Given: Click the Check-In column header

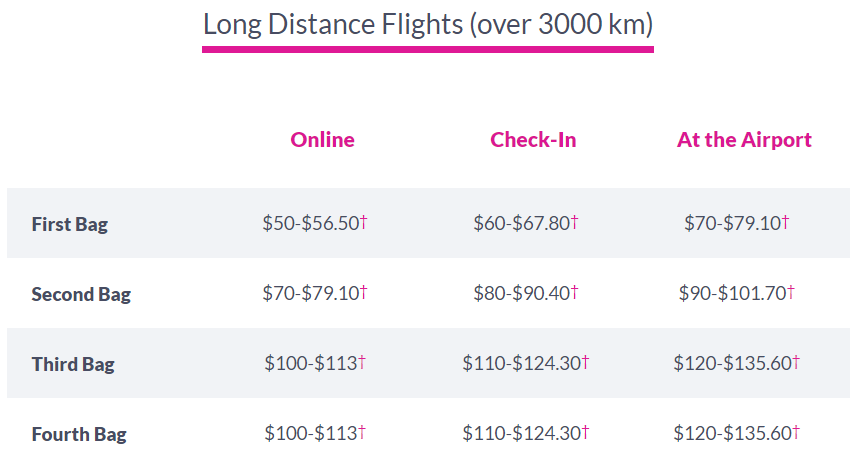Looking at the screenshot, I should [533, 140].
